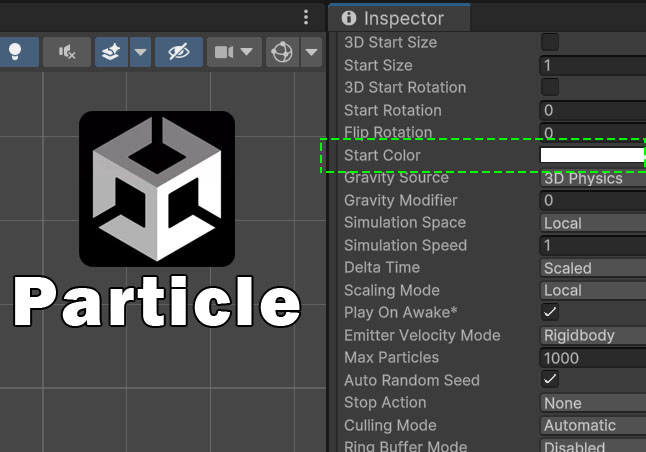Open the Gizmos dropdown arrow

311,52
